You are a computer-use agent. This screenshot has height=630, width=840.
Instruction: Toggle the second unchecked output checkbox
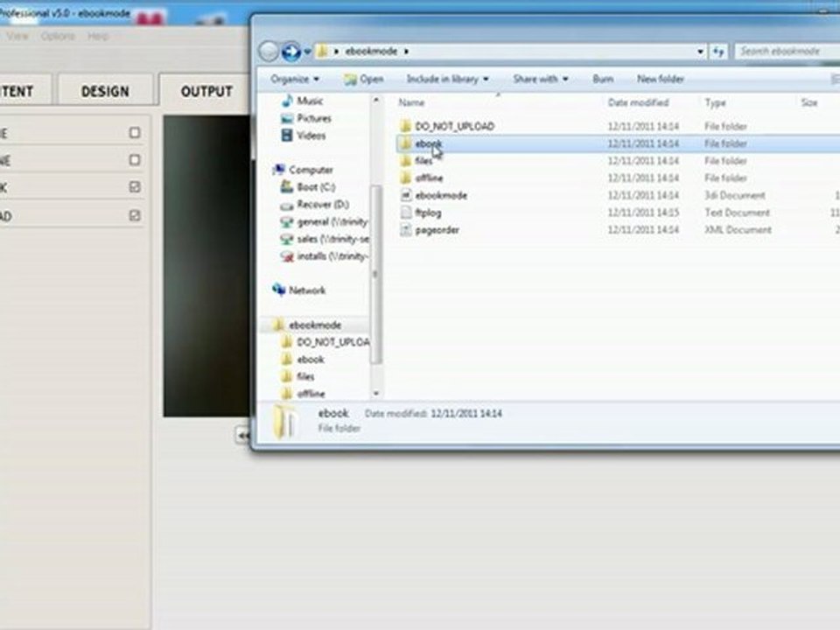(135, 160)
